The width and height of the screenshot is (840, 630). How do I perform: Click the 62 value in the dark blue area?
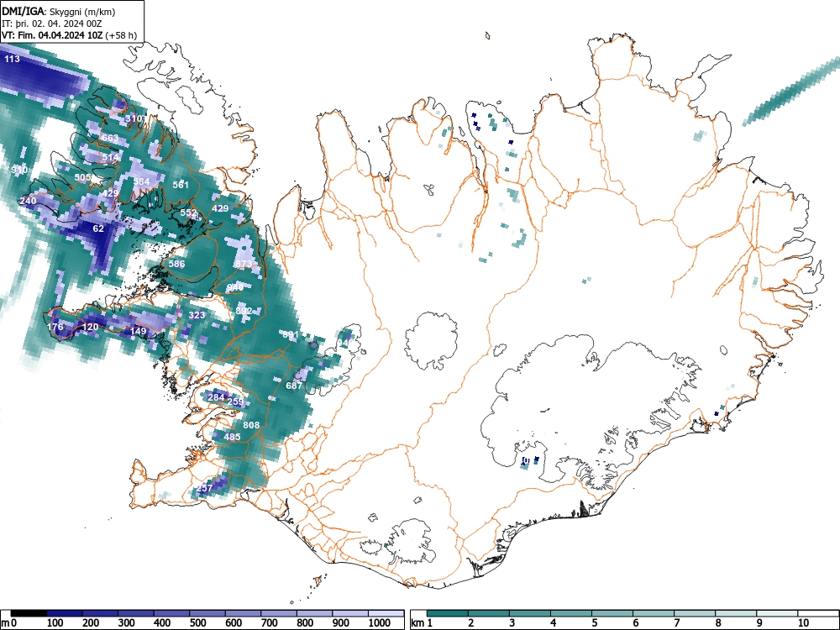98,228
